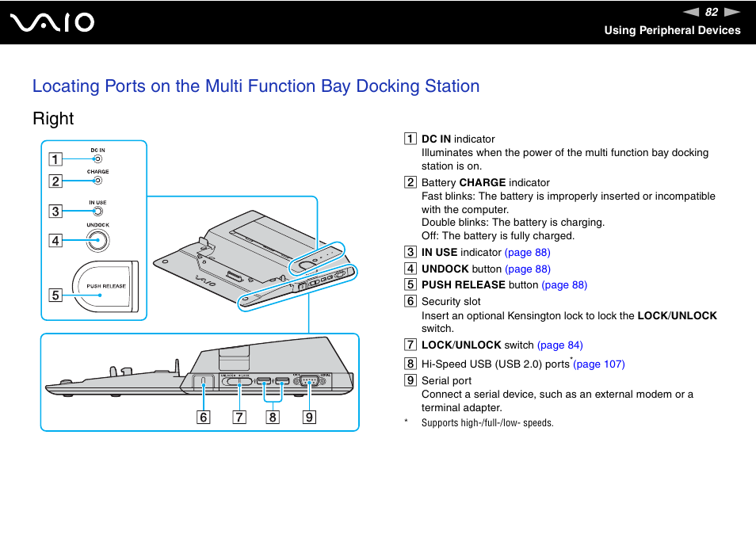This screenshot has height=534, width=756.
Task: Click the 'Right' subheading
Action: click(x=53, y=119)
